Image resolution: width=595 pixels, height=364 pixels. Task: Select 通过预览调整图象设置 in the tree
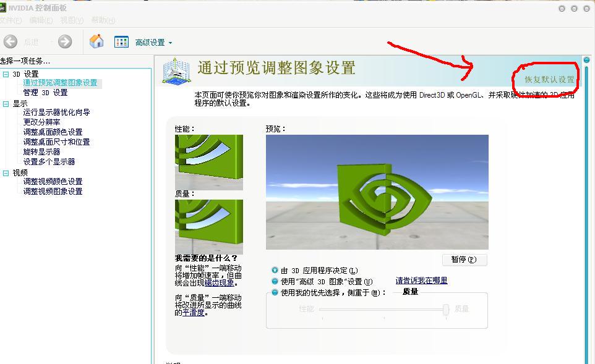[x=60, y=83]
